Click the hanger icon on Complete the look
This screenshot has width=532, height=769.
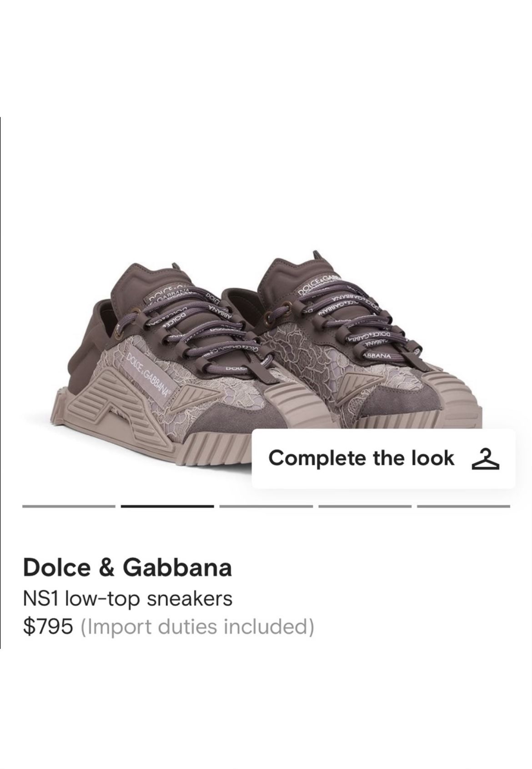click(x=483, y=458)
